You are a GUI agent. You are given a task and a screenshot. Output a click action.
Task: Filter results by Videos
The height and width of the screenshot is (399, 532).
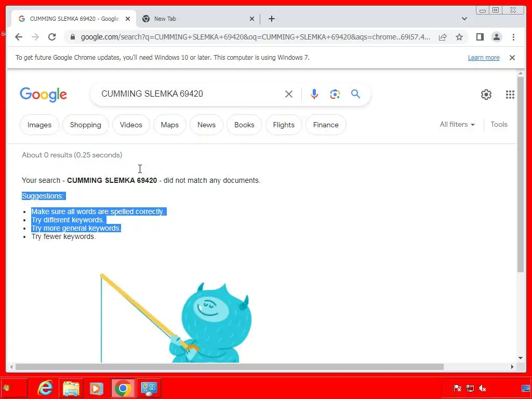131,125
